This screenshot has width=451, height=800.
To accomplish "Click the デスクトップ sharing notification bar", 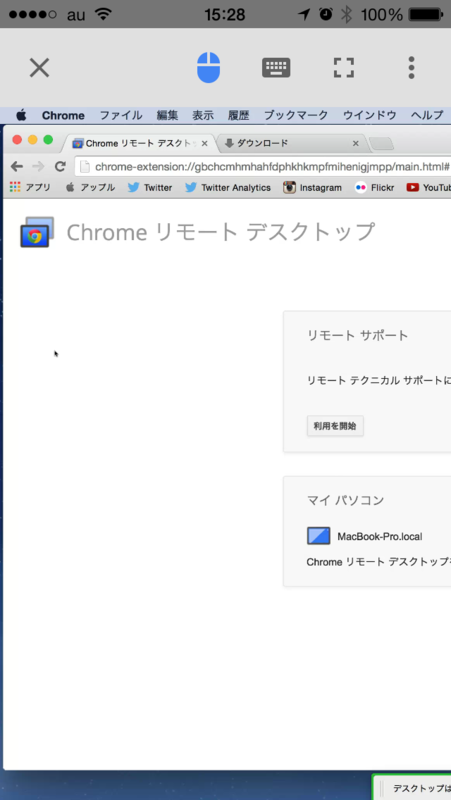I will point(412,787).
